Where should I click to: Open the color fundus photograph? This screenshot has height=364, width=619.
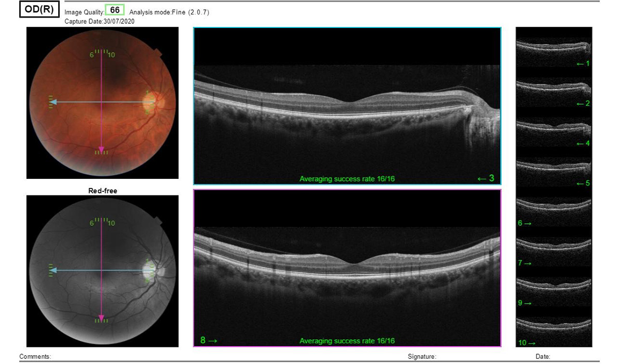pos(102,103)
